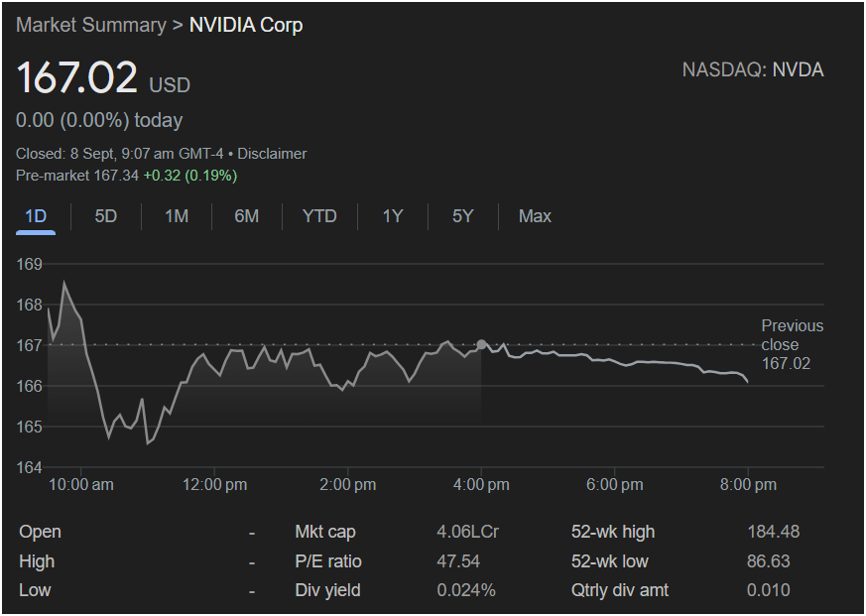Image resolution: width=866 pixels, height=616 pixels.
Task: Click the pre-market +0.32 (0.19%) change
Action: coord(190,176)
